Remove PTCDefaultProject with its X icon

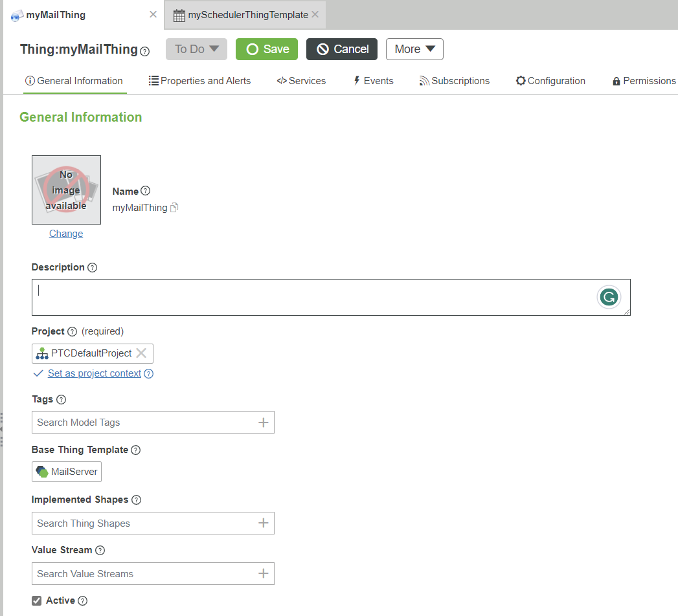pyautogui.click(x=141, y=353)
